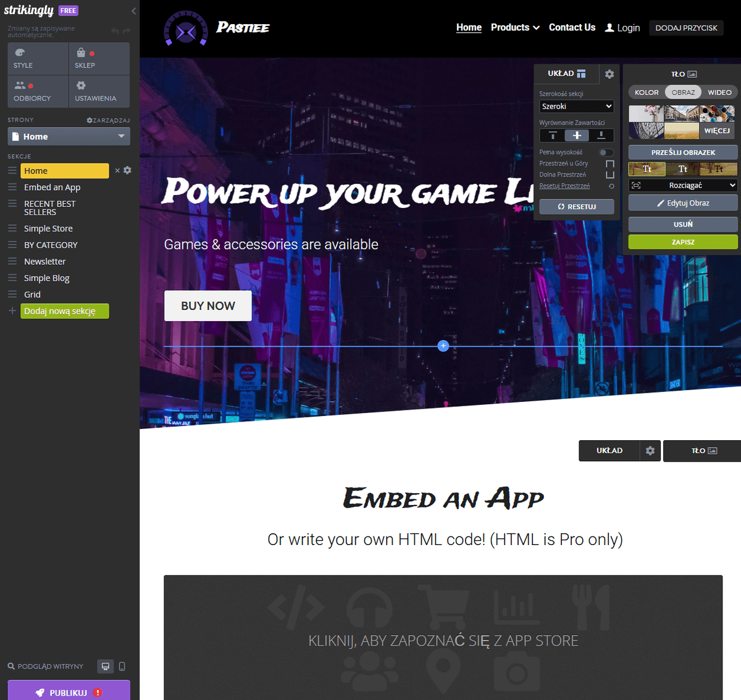Click TŁO button for Embed section
This screenshot has height=700, width=741.
[703, 451]
